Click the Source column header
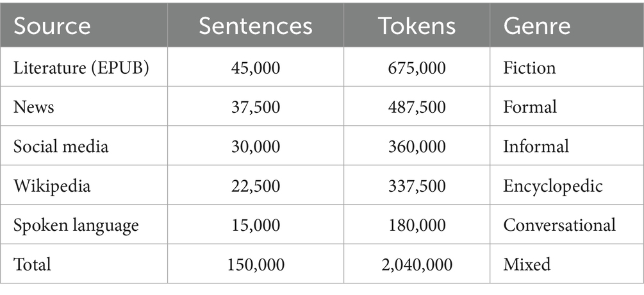Image resolution: width=644 pixels, height=295 pixels. click(x=53, y=26)
